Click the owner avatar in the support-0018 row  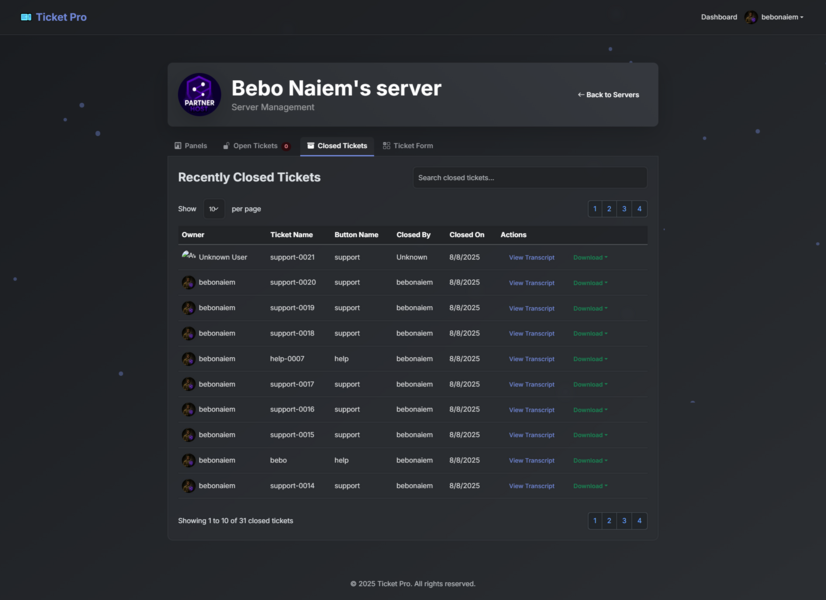point(189,333)
